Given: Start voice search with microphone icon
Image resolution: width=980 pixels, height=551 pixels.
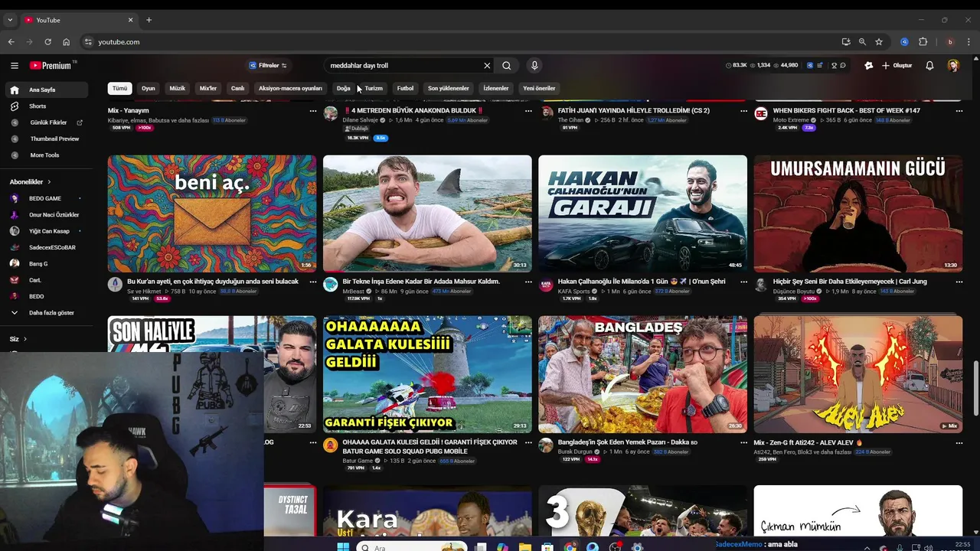Looking at the screenshot, I should click(x=534, y=66).
